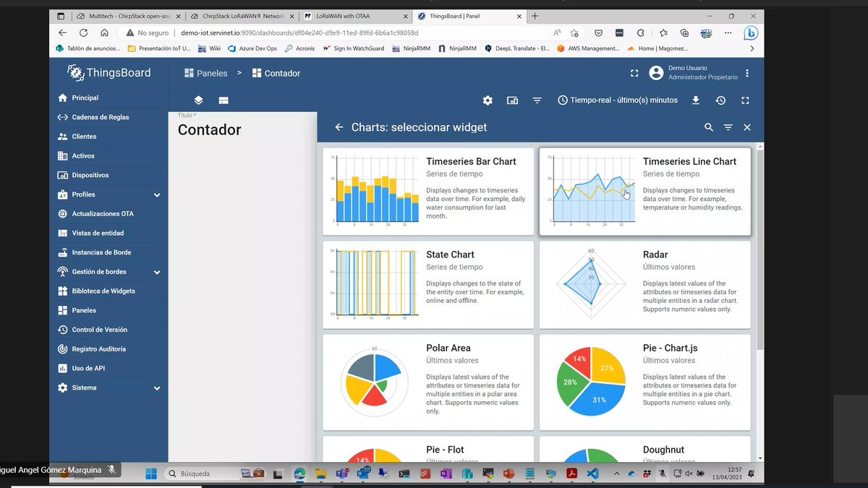
Task: Click the Biblioteca de Widgets icon
Action: coord(62,291)
